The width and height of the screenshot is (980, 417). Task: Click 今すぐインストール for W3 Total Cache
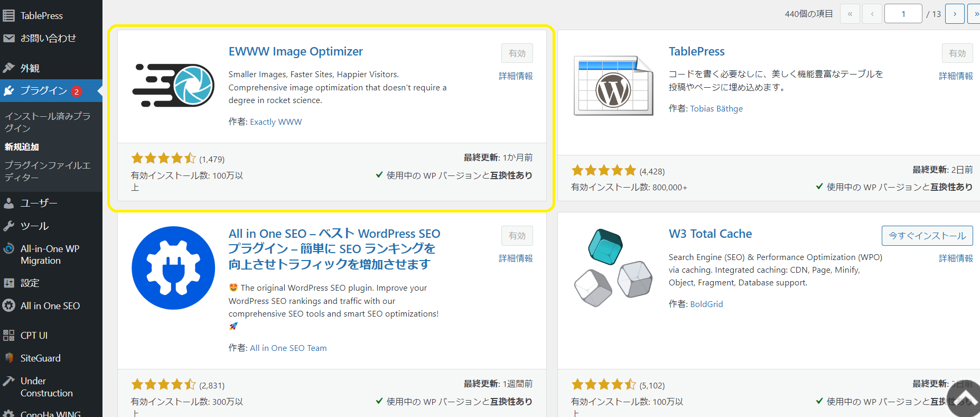pyautogui.click(x=927, y=236)
